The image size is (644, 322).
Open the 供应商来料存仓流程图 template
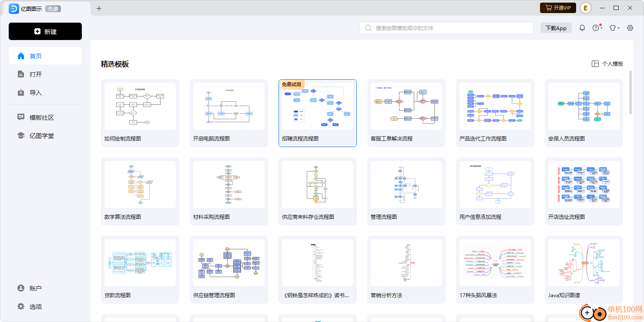(x=318, y=191)
